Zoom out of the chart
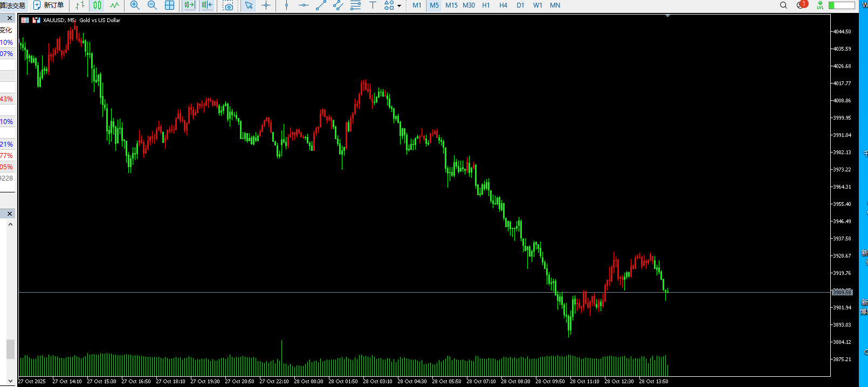Image resolution: width=868 pixels, height=387 pixels. 152,5
